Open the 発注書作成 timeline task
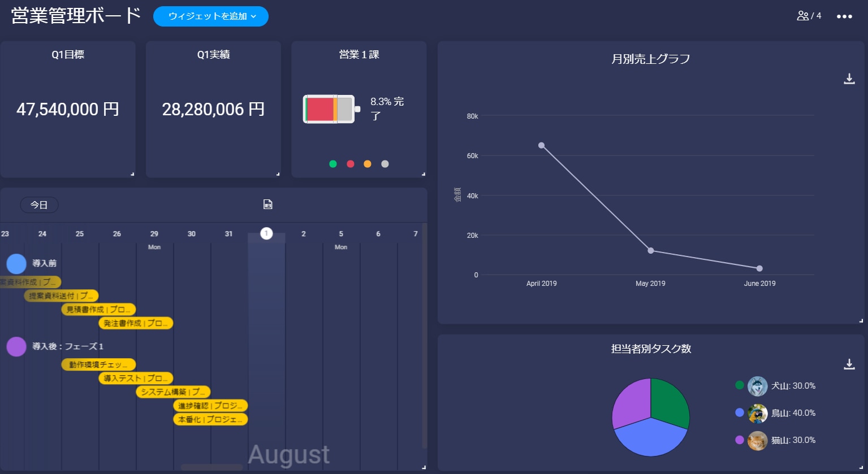This screenshot has height=474, width=868. pos(136,323)
